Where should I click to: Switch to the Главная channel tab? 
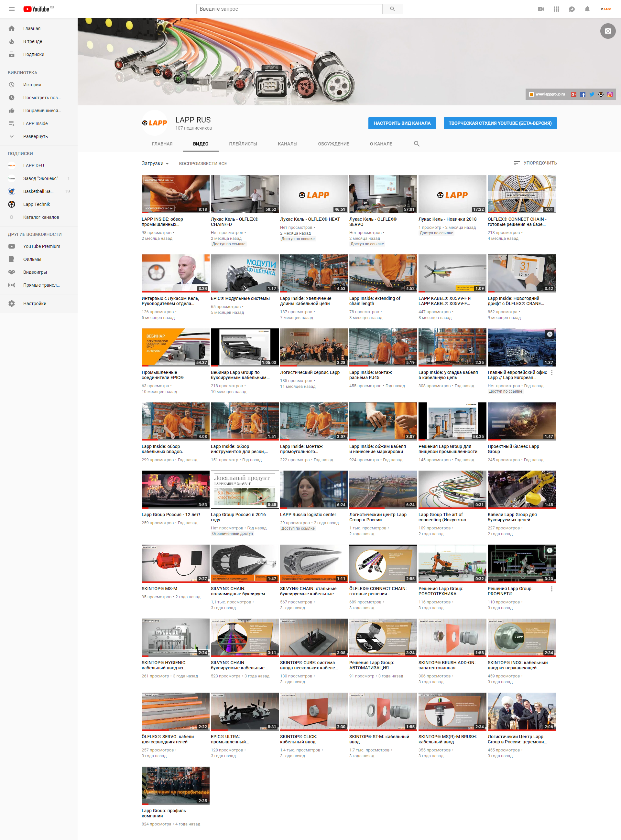pyautogui.click(x=162, y=144)
